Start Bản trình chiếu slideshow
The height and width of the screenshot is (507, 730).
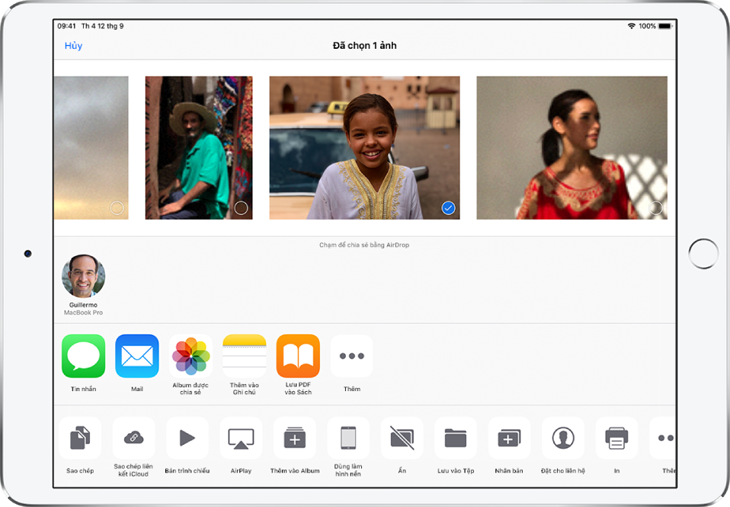(x=187, y=438)
